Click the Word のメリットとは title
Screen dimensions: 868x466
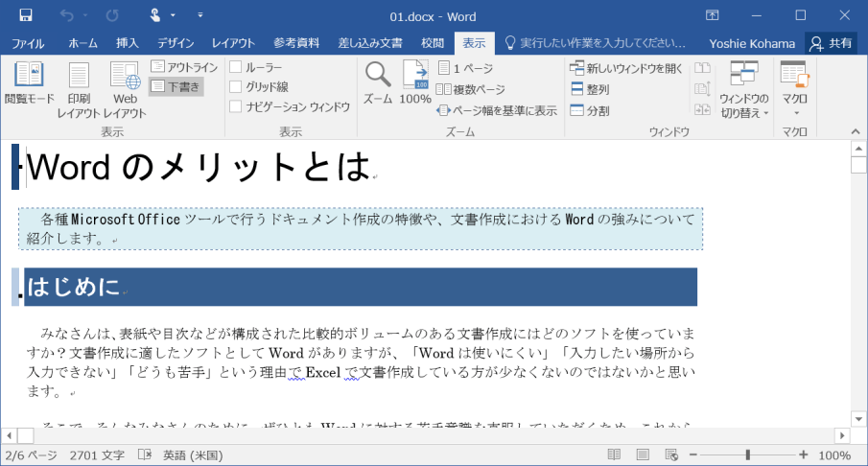pos(199,167)
